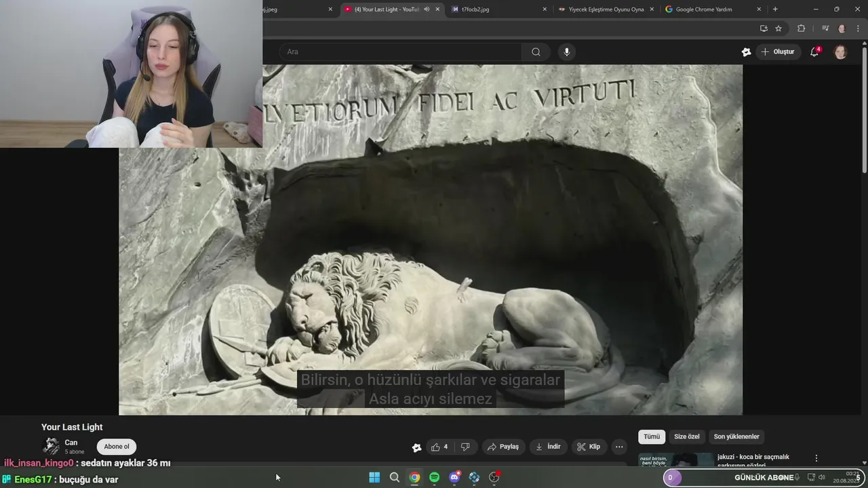Bookmark this page with the star icon
This screenshot has height=488, width=868.
point(778,28)
